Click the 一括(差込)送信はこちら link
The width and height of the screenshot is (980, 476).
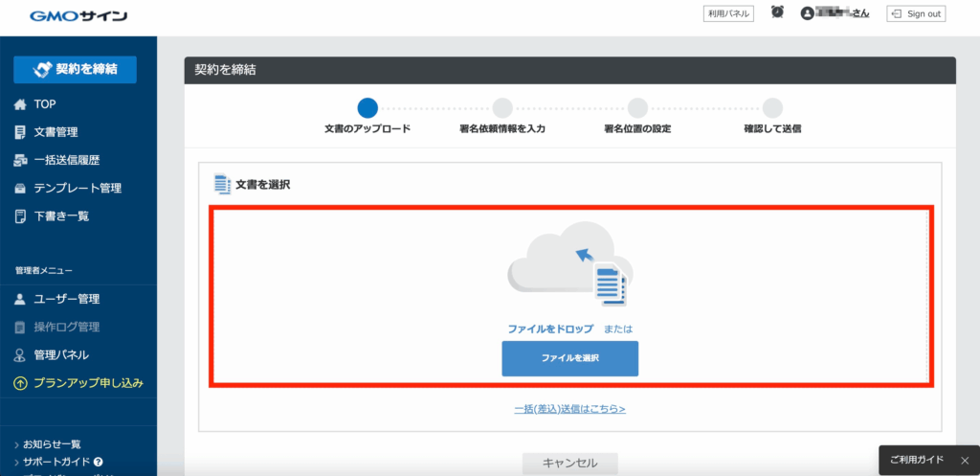[569, 409]
